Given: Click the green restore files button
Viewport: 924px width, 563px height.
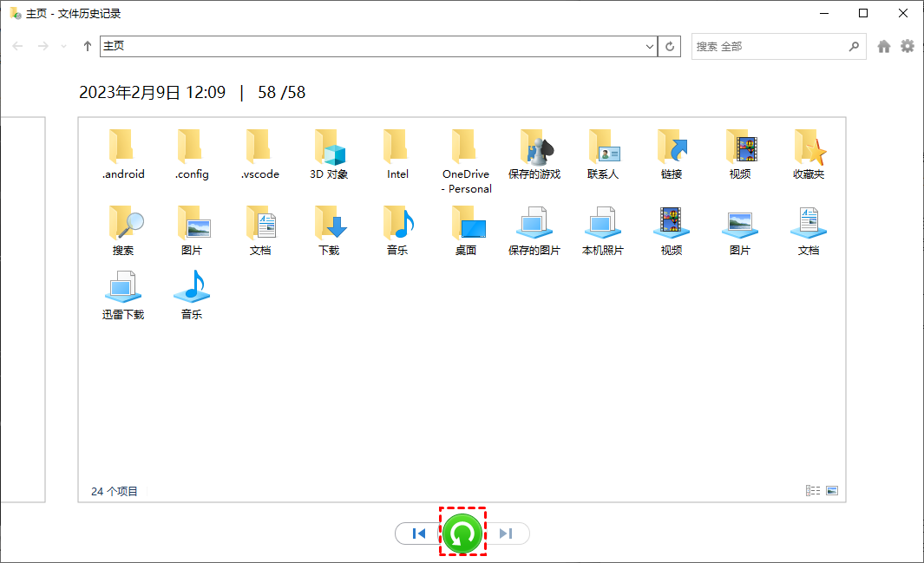Looking at the screenshot, I should [x=462, y=533].
